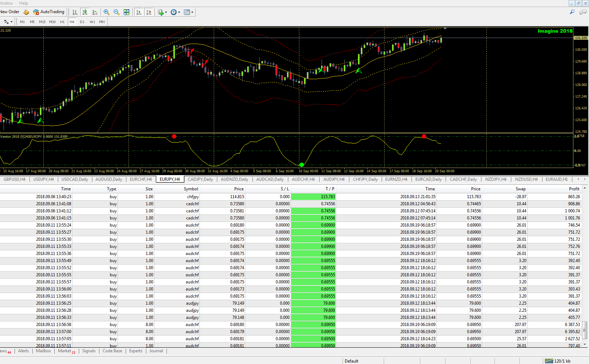Open the Alerts terminal tab

click(23, 351)
